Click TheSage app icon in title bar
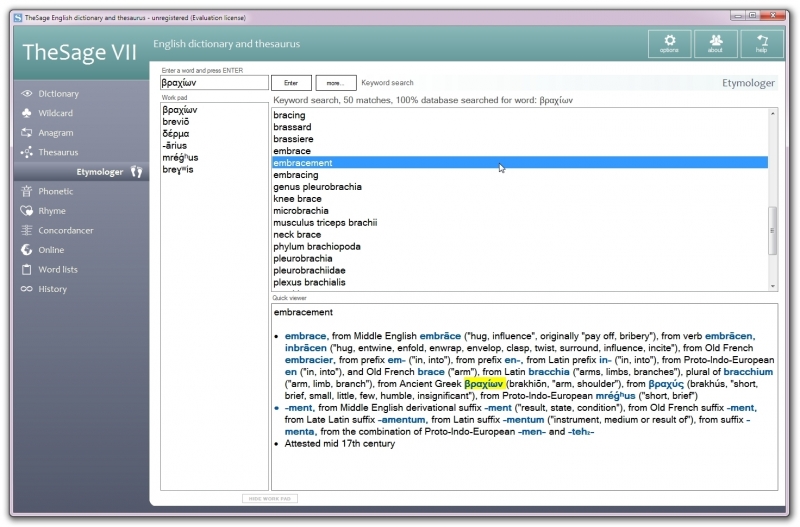800x527 pixels. click(x=18, y=18)
